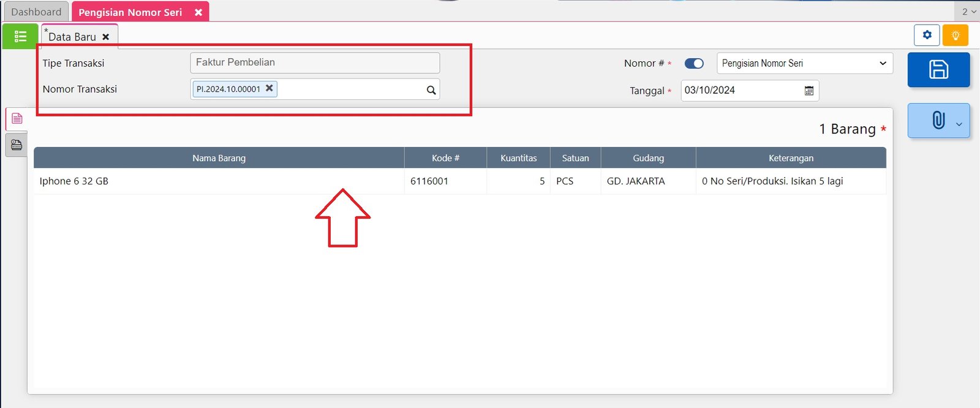This screenshot has width=980, height=408.
Task: Click the blue save disk icon
Action: click(938, 69)
